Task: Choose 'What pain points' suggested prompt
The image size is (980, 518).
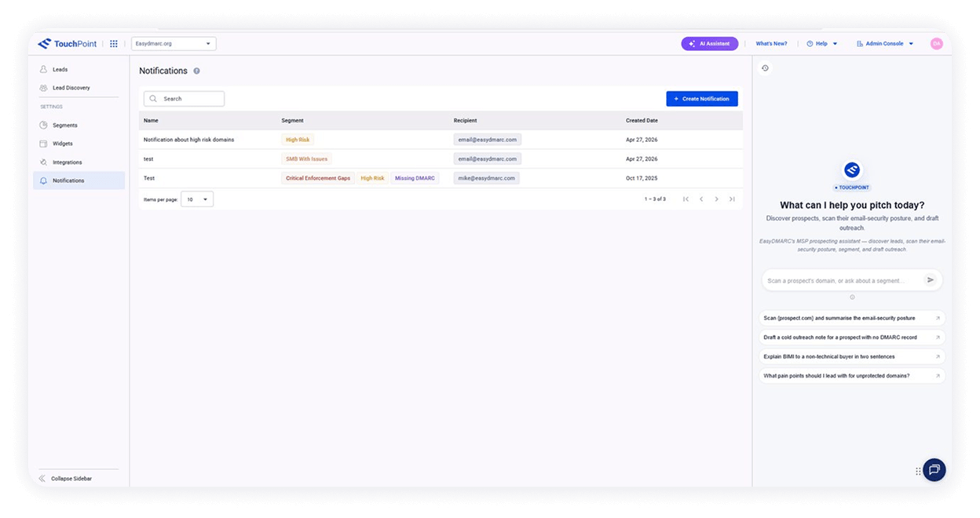Action: click(x=852, y=376)
